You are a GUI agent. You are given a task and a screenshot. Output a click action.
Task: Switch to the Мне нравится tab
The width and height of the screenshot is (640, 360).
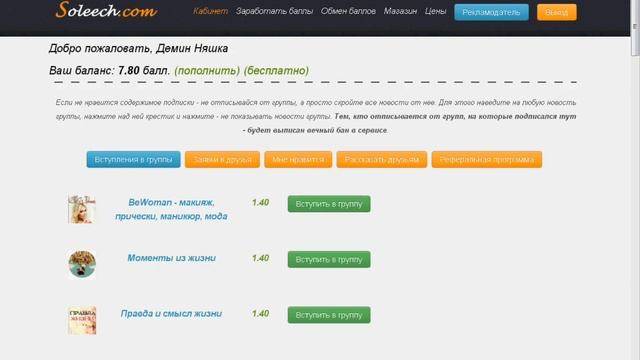[298, 160]
